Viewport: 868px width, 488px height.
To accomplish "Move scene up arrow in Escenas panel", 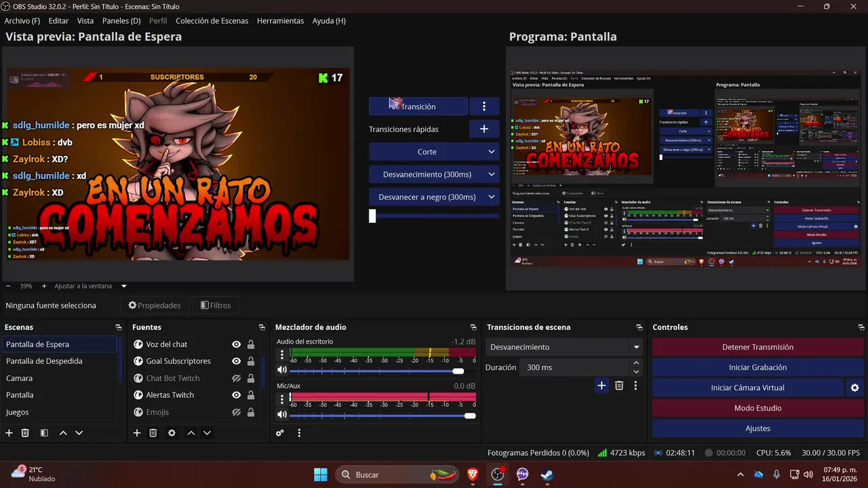I will (63, 432).
